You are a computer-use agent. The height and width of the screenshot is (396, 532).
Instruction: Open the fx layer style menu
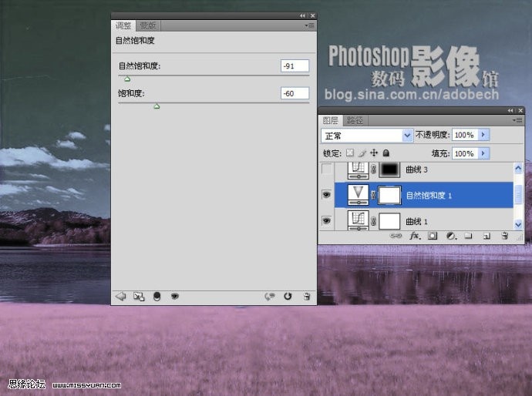(x=415, y=236)
